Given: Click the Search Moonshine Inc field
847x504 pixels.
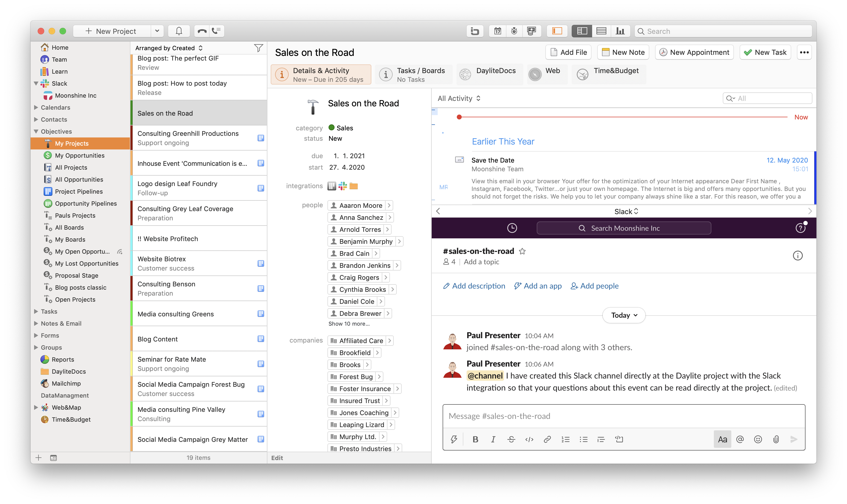Looking at the screenshot, I should click(624, 228).
